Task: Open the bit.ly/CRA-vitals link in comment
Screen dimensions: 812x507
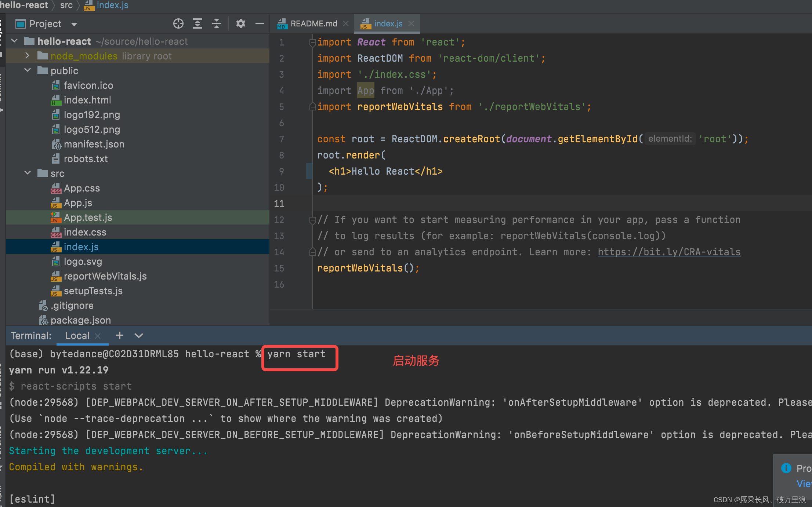Action: [x=668, y=252]
